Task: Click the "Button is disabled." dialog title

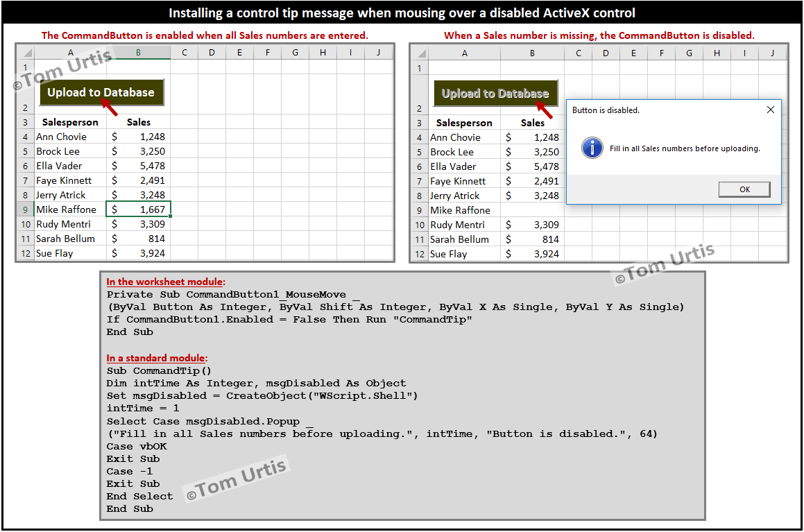Action: pyautogui.click(x=606, y=110)
